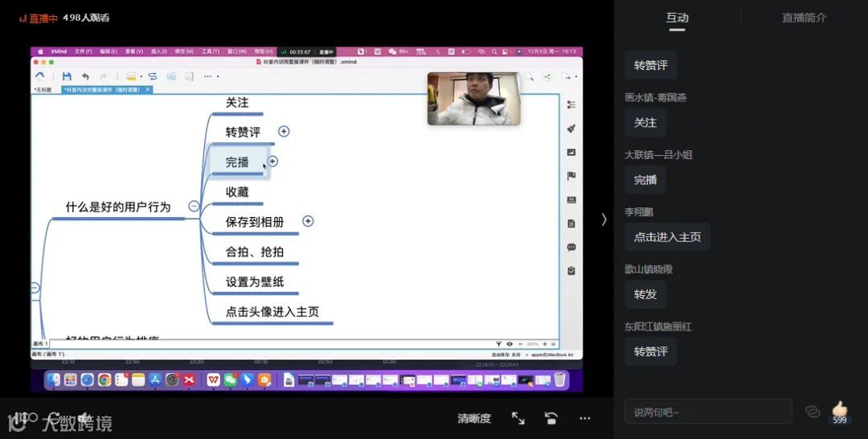
Task: Click the Apple menu icon
Action: (40, 51)
